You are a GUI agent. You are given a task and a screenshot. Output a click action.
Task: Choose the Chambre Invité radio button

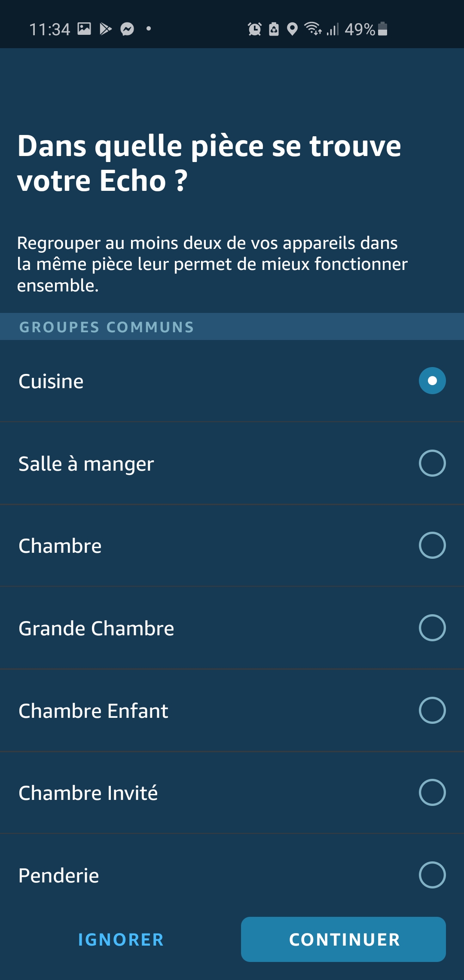pyautogui.click(x=432, y=792)
